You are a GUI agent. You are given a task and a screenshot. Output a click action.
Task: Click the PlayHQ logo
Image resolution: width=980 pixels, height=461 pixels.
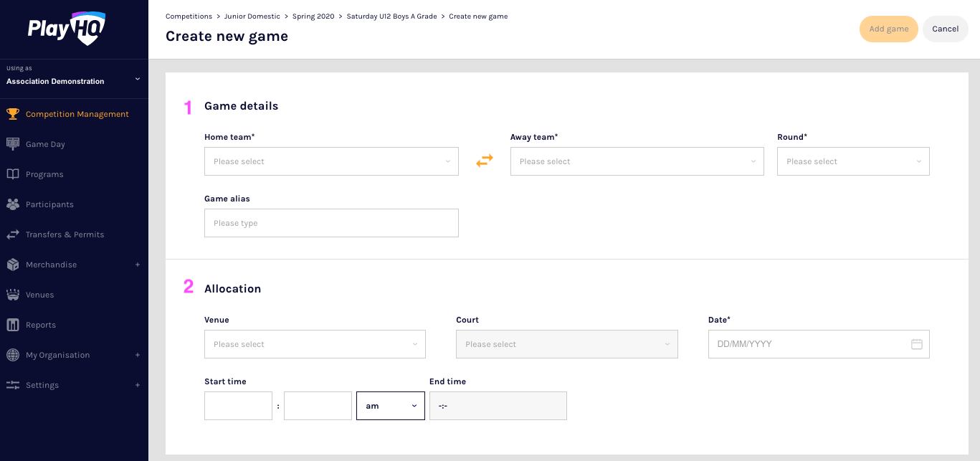click(67, 29)
